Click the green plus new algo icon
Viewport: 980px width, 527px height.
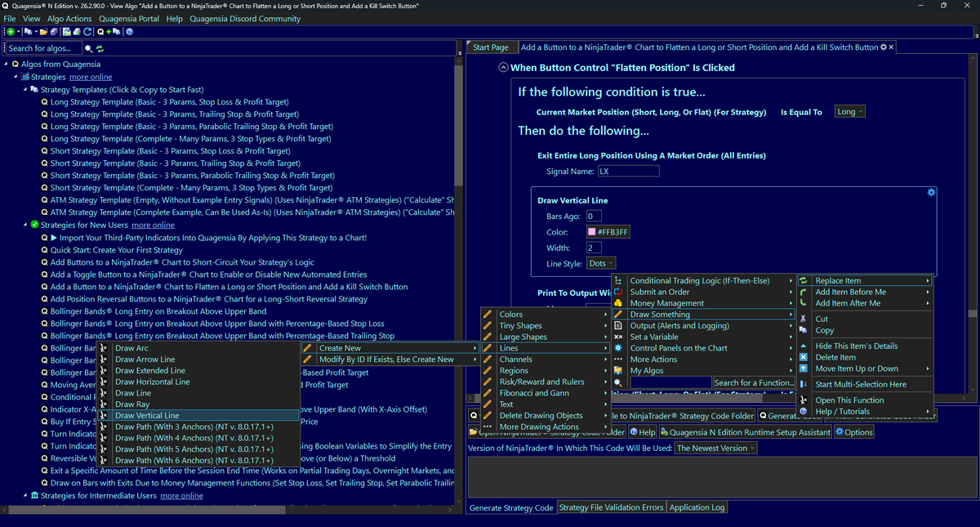click(11, 32)
